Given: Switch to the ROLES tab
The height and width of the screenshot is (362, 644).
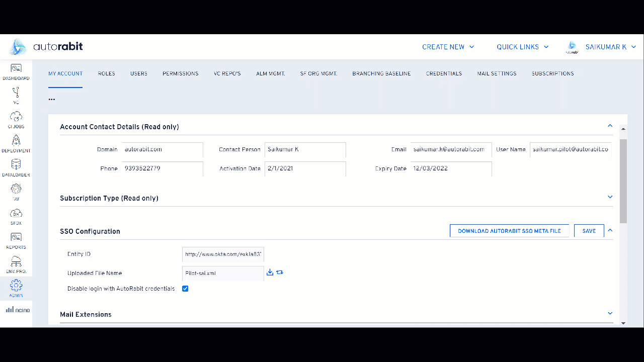Looking at the screenshot, I should tap(106, 73).
